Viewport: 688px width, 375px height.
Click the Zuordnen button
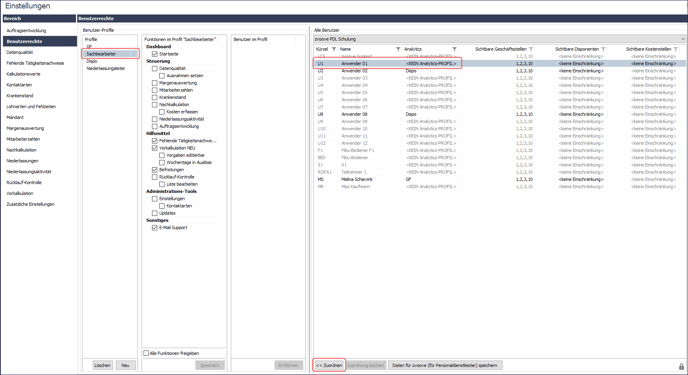329,365
